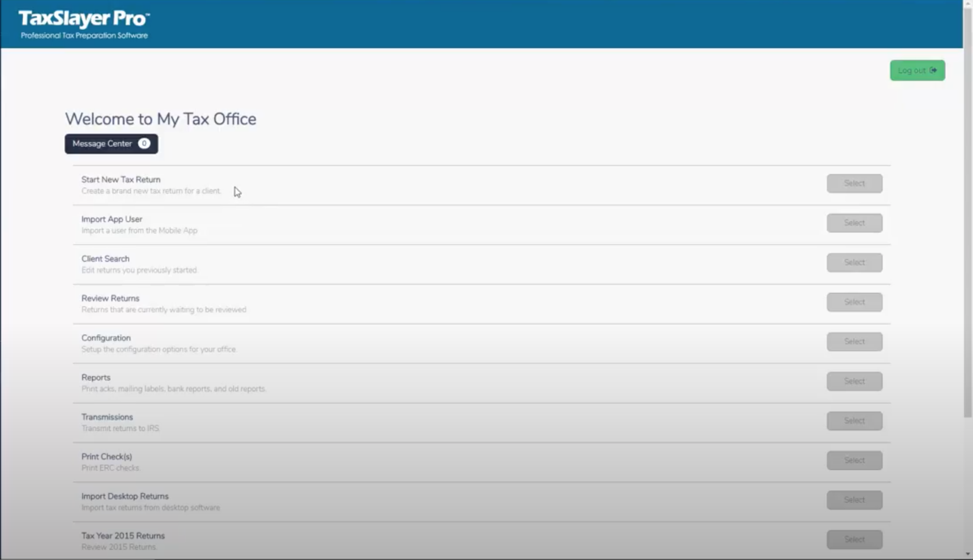This screenshot has height=560, width=973.
Task: Log out of My Tax Office
Action: pyautogui.click(x=916, y=70)
